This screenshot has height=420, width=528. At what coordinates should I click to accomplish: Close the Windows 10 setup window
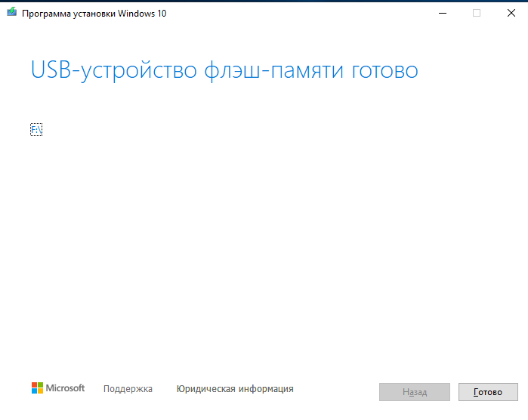511,13
